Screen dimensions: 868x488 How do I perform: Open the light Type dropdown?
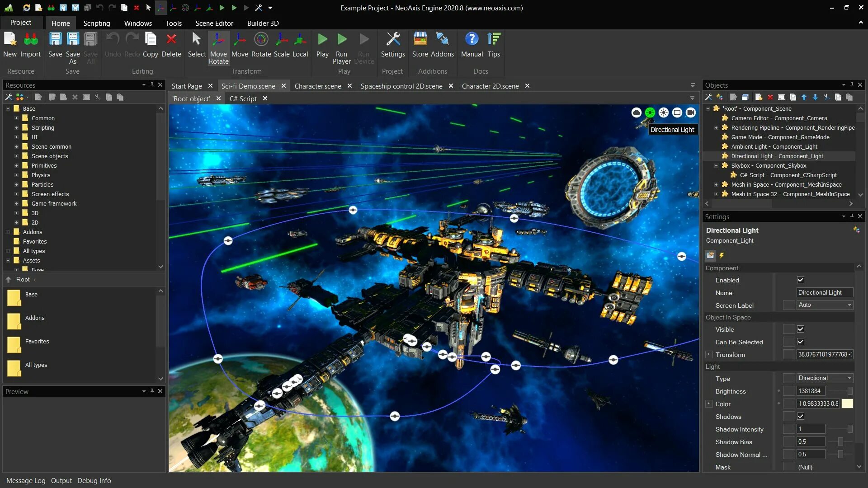[x=825, y=378]
